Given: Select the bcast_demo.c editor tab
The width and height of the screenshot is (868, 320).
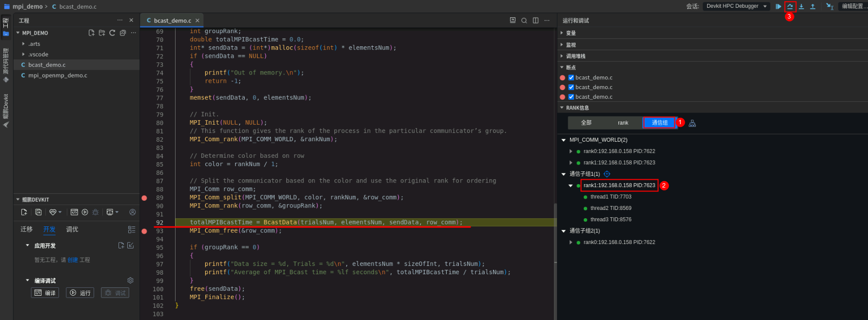Looking at the screenshot, I should point(173,20).
